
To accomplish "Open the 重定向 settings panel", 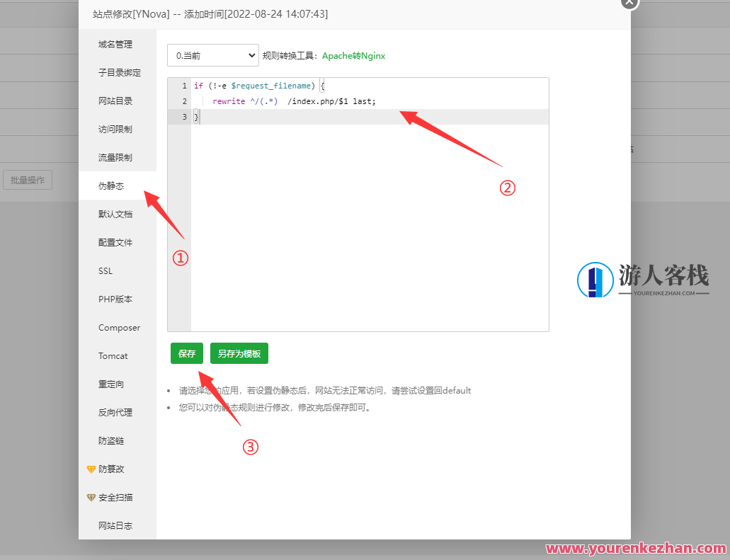I will pos(109,384).
